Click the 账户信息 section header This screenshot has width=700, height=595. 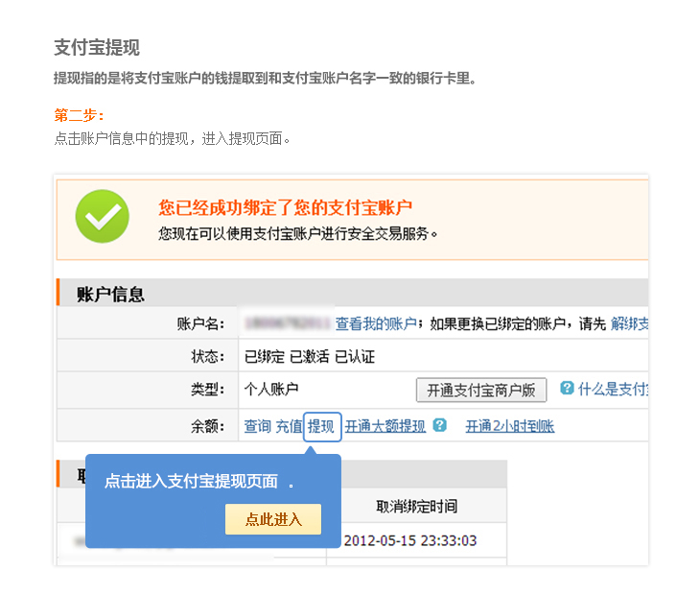point(110,294)
